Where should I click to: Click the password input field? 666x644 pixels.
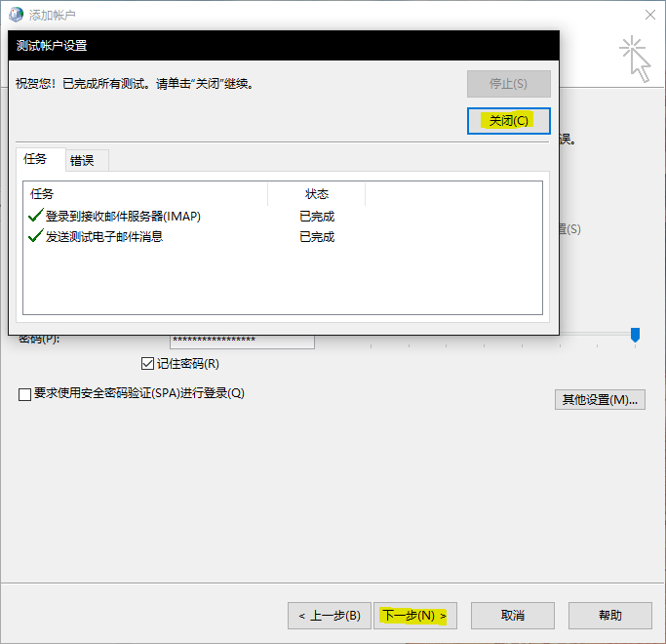tap(242, 342)
